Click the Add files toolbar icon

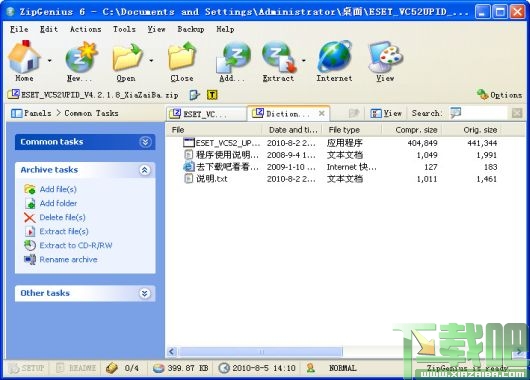click(x=233, y=57)
